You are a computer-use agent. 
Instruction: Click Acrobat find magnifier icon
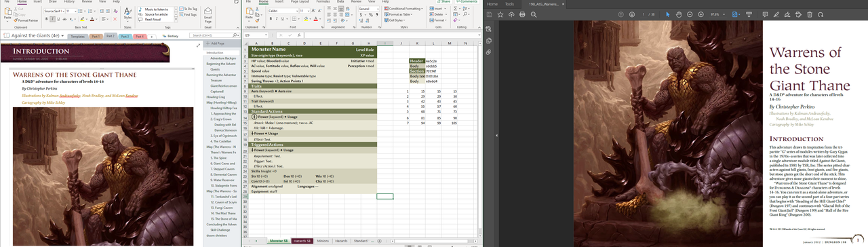click(534, 14)
